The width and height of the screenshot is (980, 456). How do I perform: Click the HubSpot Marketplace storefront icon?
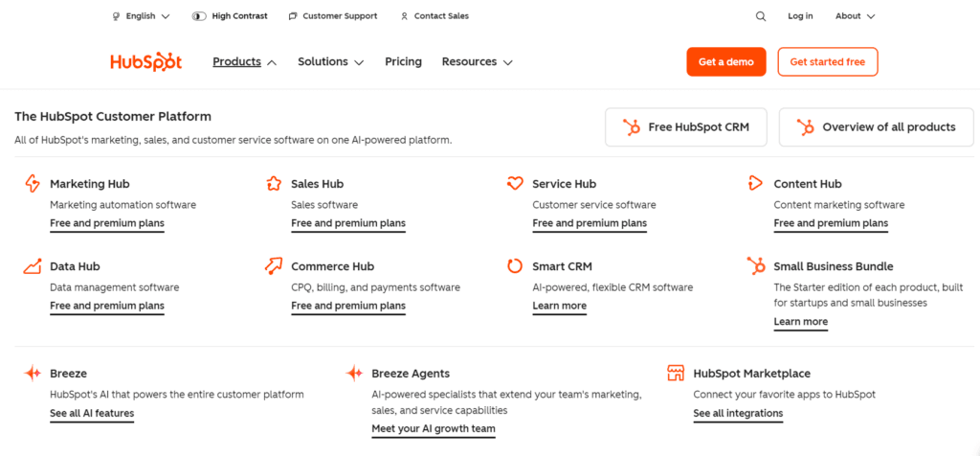click(676, 374)
